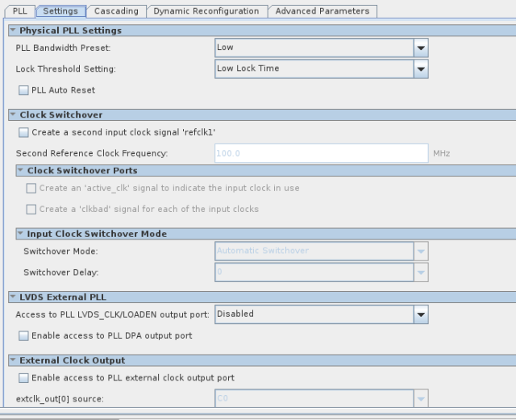Viewport: 516px width, 420px height.
Task: Collapse Input Clock Switchover Mode subsection
Action: [x=20, y=234]
